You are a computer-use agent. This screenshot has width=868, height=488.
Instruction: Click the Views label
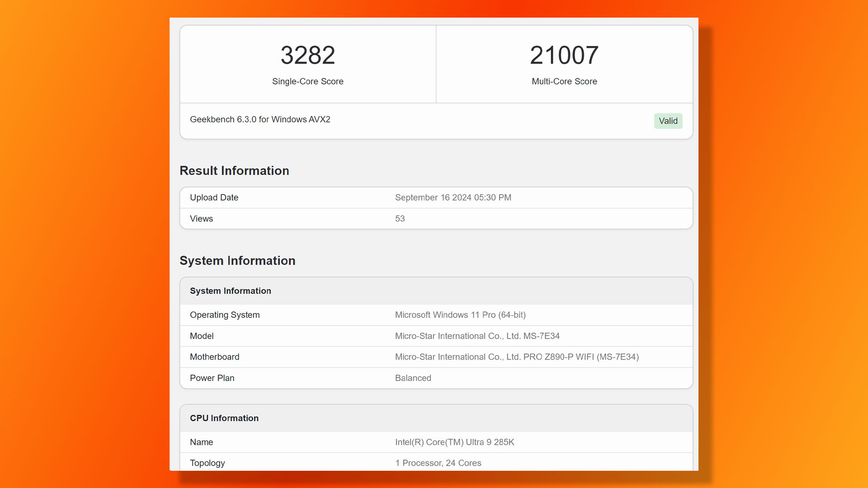201,219
